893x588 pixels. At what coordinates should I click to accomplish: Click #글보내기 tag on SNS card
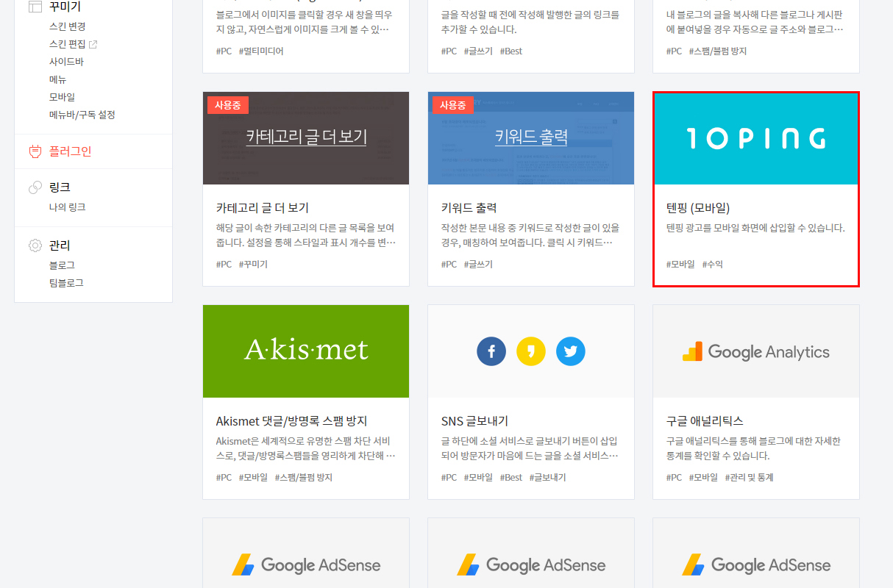548,478
